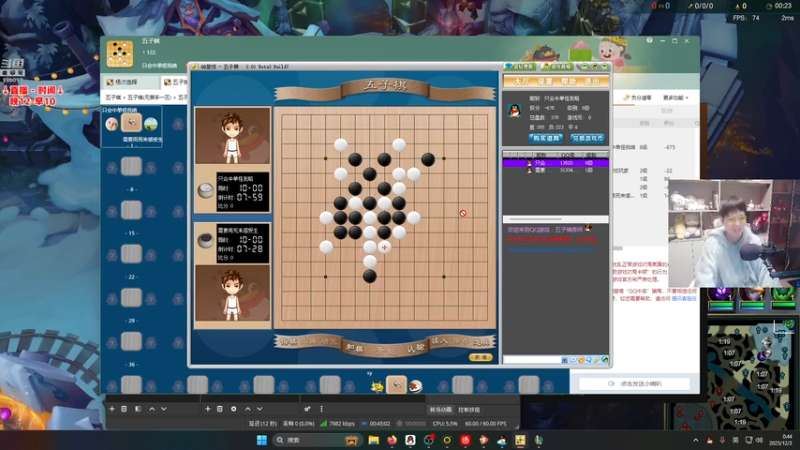The height and width of the screenshot is (450, 800).
Task: Click the 购买道具 button
Action: (x=545, y=138)
